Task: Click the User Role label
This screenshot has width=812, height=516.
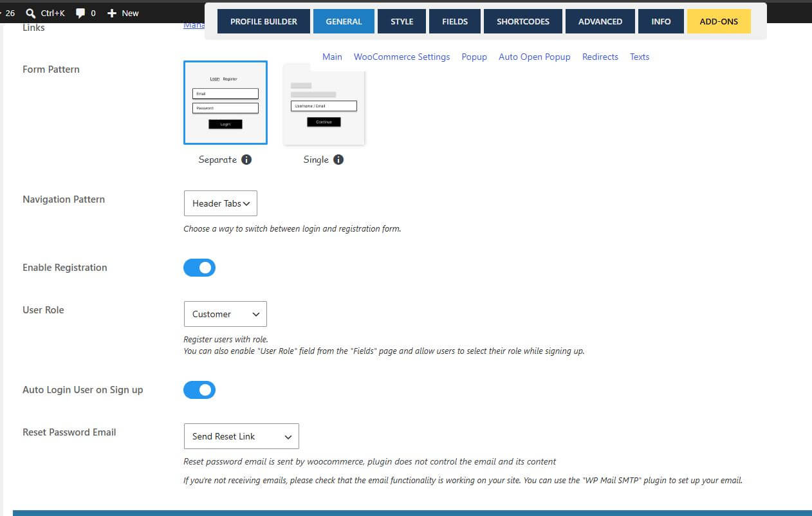Action: 43,310
